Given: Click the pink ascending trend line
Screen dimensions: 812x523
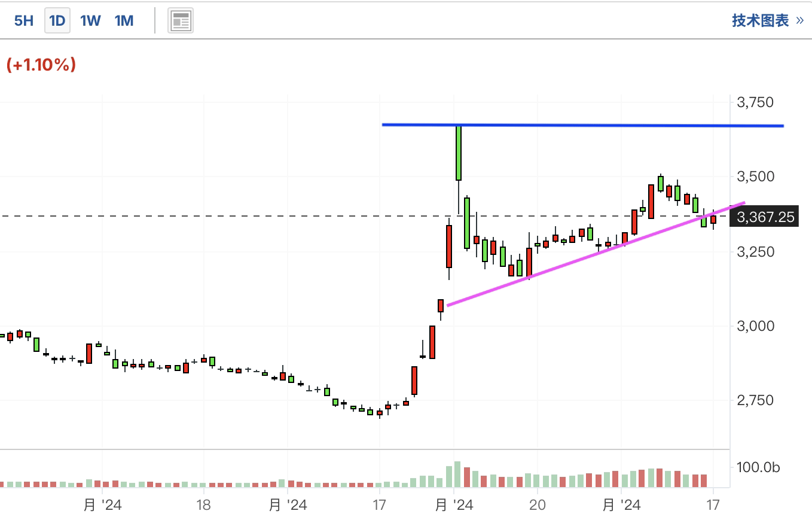Looking at the screenshot, I should coord(596,254).
